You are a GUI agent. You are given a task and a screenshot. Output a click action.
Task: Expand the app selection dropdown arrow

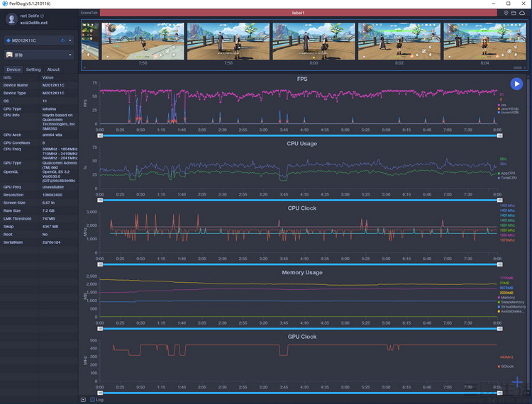(70, 55)
